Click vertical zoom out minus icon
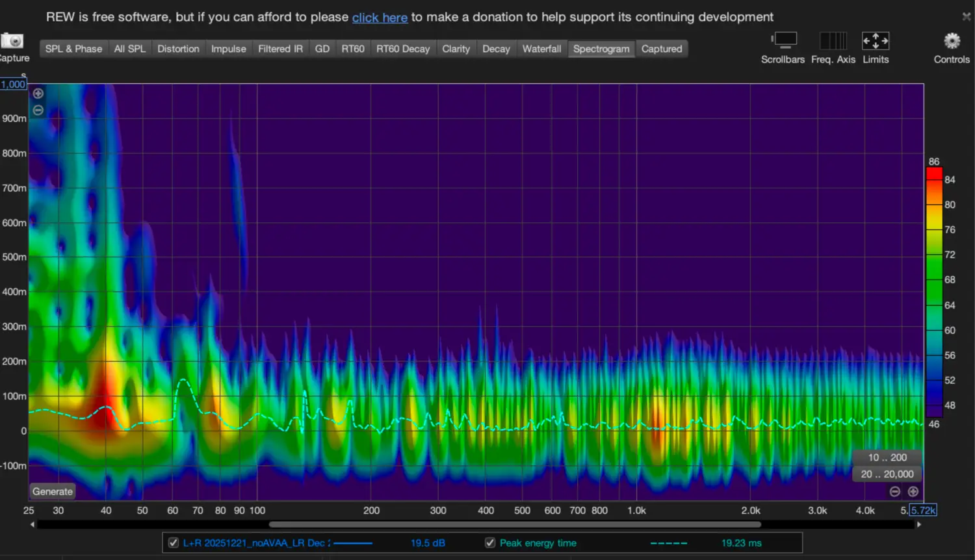The height and width of the screenshot is (560, 975). tap(38, 110)
